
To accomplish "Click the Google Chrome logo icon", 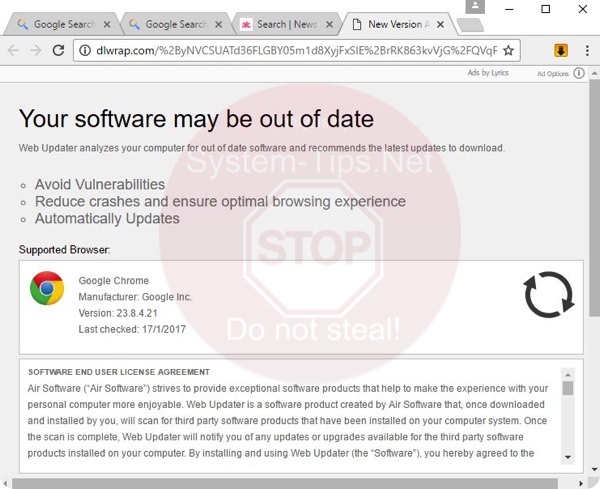I will (x=47, y=289).
